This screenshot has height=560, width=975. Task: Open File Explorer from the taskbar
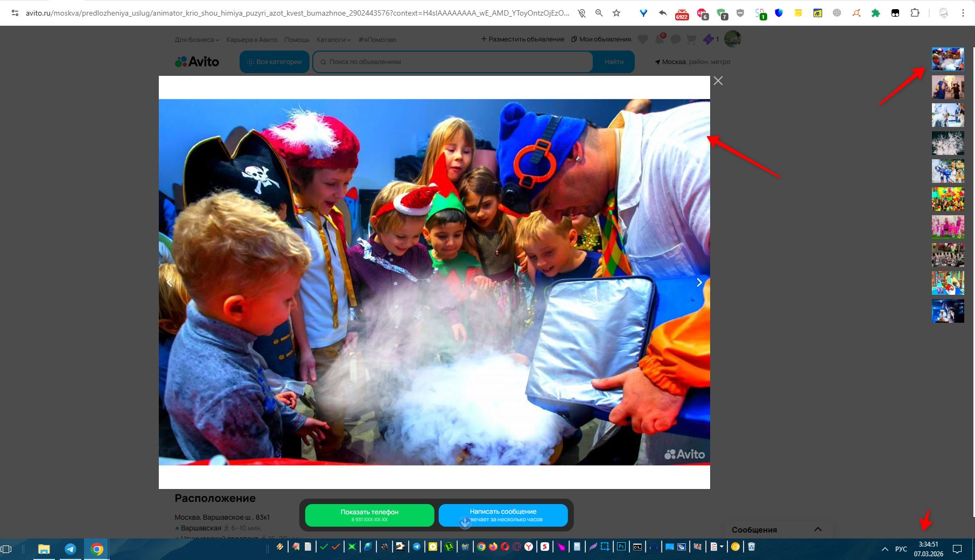44,549
